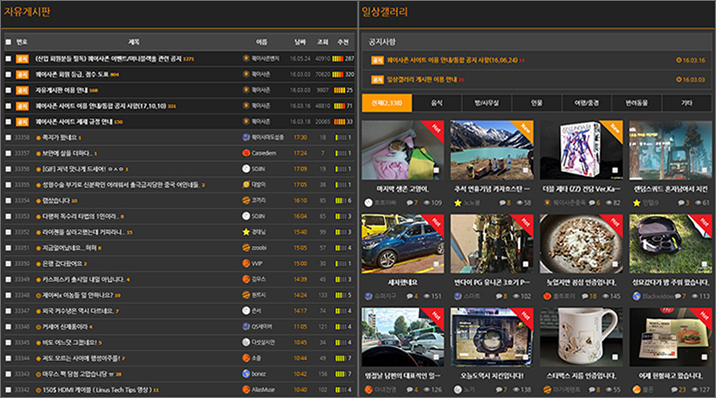Click the author avatar on post 33354
This screenshot has width=716, height=398.
point(246,200)
